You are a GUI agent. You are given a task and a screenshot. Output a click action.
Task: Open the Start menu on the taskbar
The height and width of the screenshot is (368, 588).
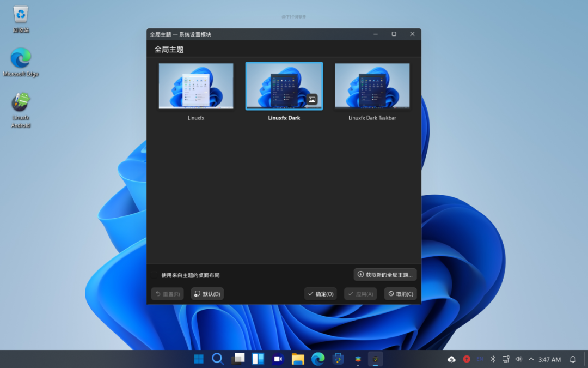(x=198, y=359)
